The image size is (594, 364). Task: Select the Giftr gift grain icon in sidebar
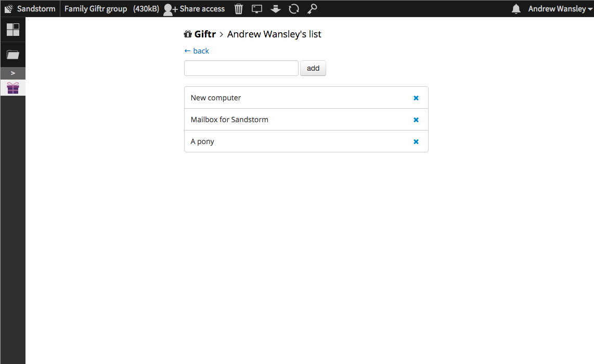pos(13,88)
